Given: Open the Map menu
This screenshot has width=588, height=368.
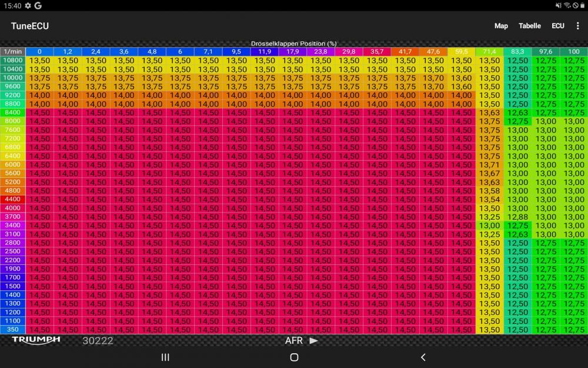Looking at the screenshot, I should coord(501,26).
